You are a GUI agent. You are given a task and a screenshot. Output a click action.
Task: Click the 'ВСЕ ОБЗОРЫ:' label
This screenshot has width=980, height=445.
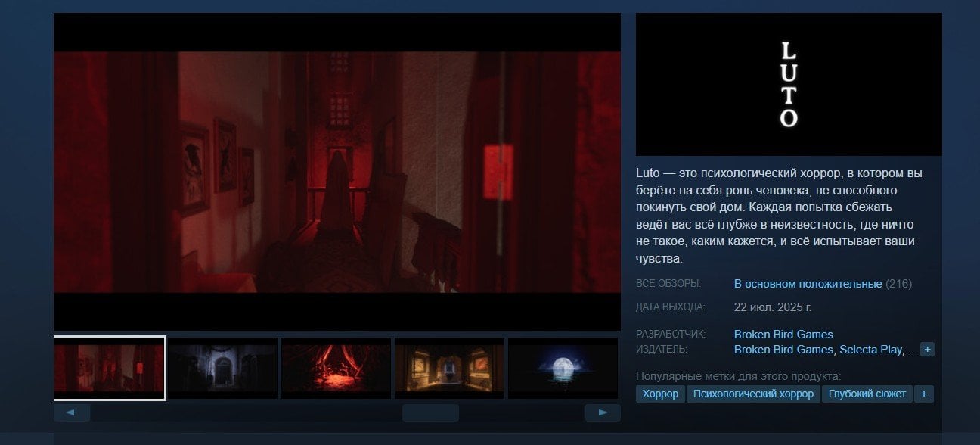668,284
